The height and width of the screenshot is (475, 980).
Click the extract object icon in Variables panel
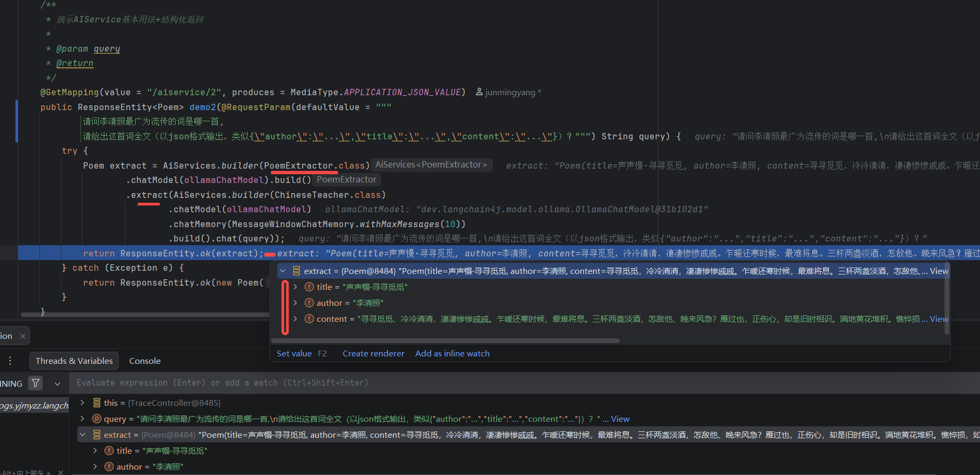click(96, 435)
